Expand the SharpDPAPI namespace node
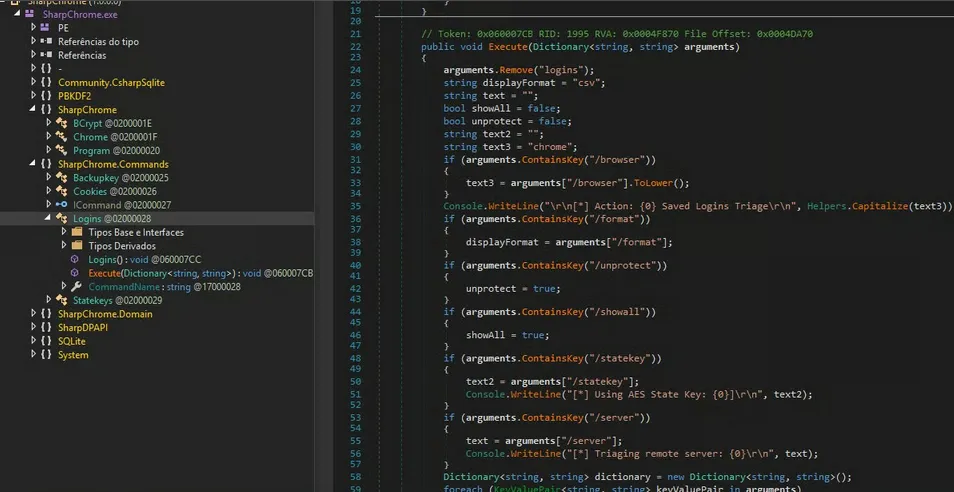Screen dimensions: 954x492 [x=33, y=328]
